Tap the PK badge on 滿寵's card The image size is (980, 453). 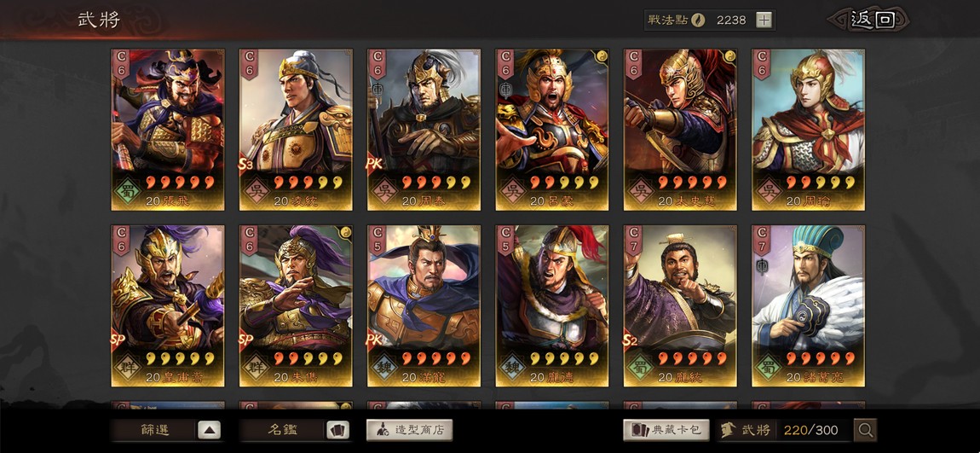tap(374, 341)
